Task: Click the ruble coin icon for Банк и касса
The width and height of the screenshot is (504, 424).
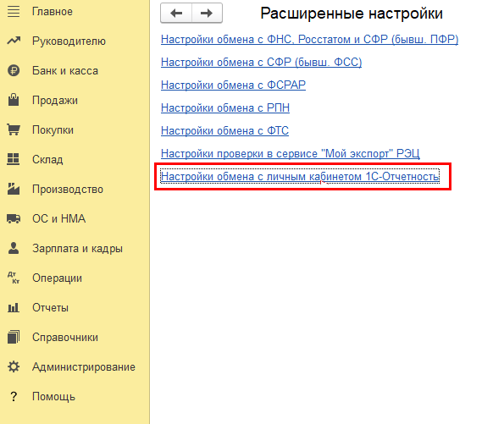Action: point(14,70)
